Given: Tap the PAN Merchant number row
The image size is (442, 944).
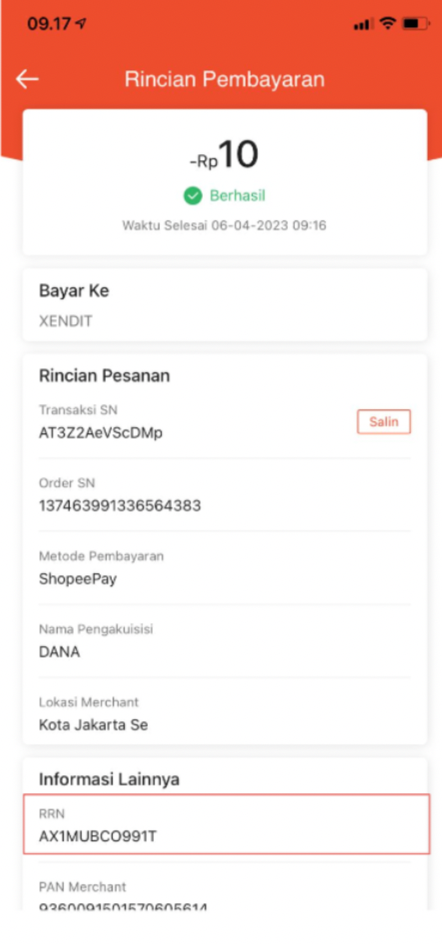Looking at the screenshot, I should [x=225, y=896].
